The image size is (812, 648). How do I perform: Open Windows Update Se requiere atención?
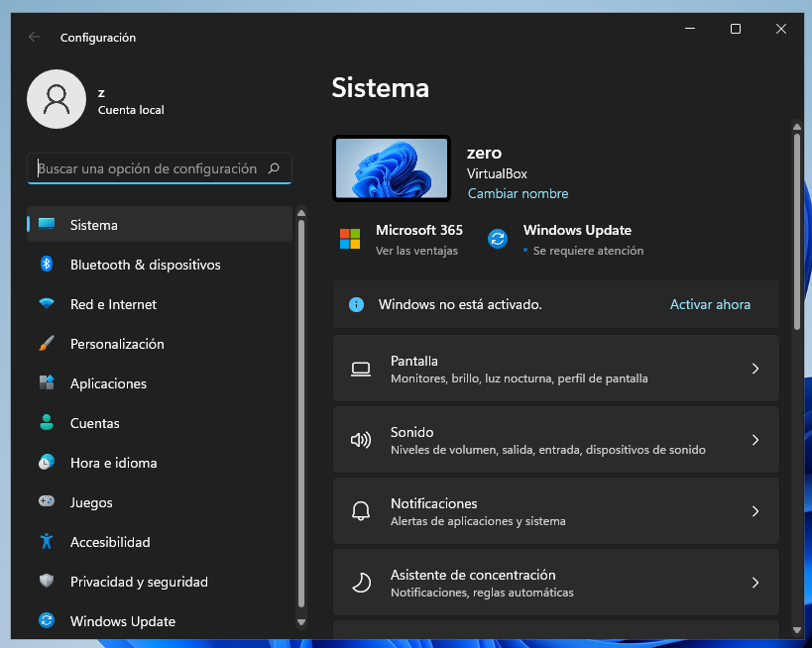coord(565,240)
